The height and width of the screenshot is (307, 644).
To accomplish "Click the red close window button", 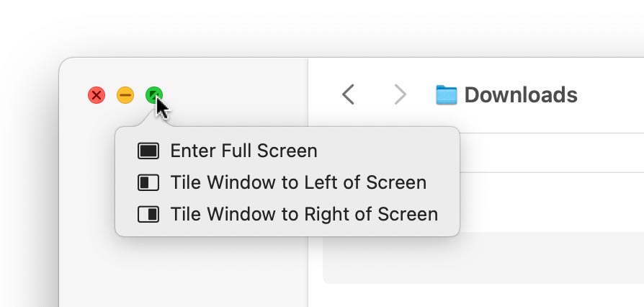I will point(97,95).
